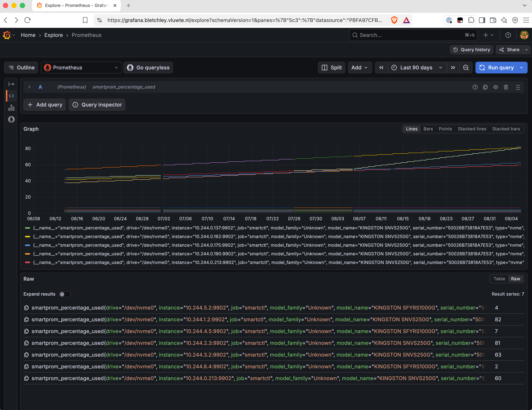Copy the 10.244.0.213:9902 raw result row
This screenshot has height=410, width=532.
pyautogui.click(x=26, y=378)
